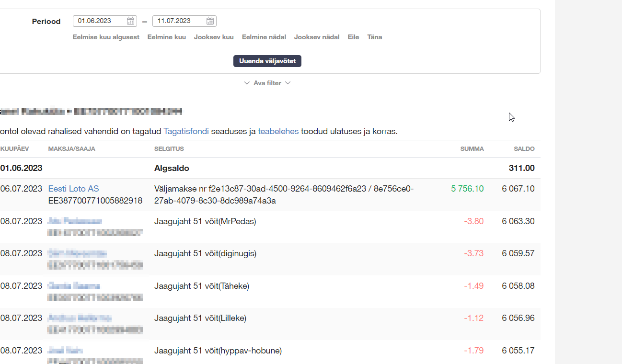Click the SUMMA column header
This screenshot has width=622, height=364.
coord(472,149)
